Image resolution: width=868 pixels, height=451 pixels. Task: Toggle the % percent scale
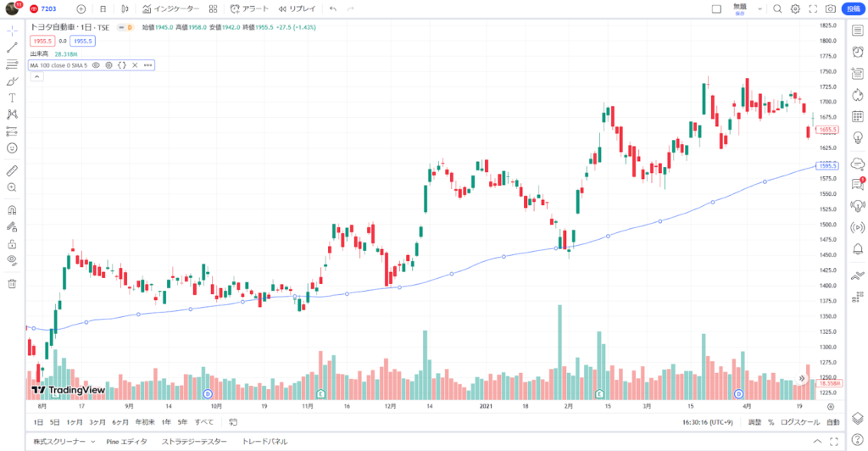click(x=771, y=422)
